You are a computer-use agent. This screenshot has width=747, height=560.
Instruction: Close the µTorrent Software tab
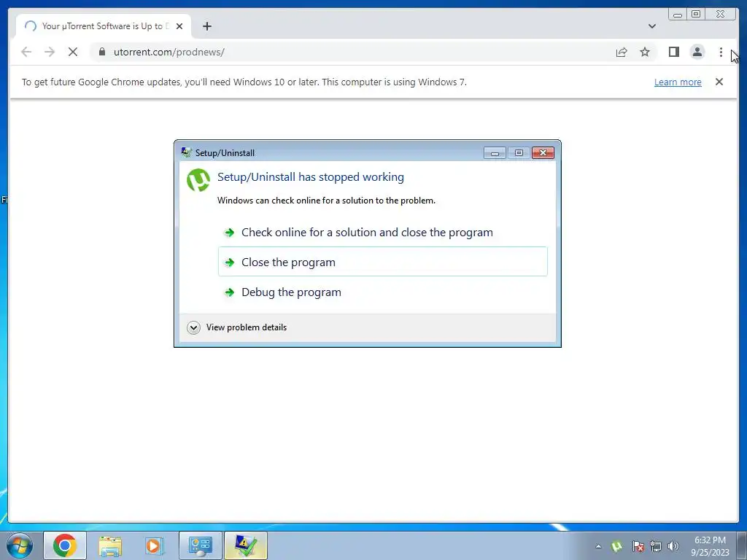(x=179, y=26)
